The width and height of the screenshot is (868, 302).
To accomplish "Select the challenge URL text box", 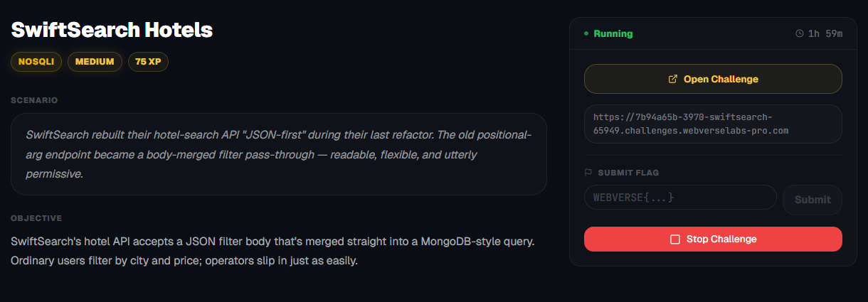I will click(x=713, y=124).
